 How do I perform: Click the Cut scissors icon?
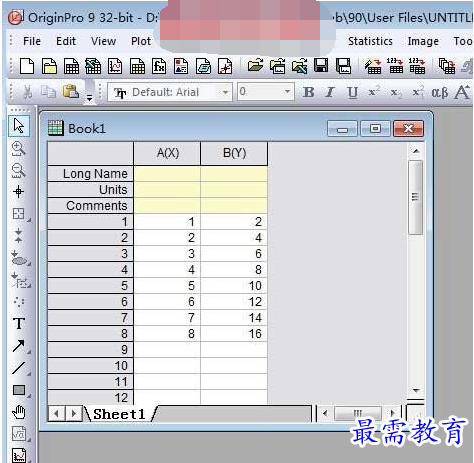pos(28,92)
